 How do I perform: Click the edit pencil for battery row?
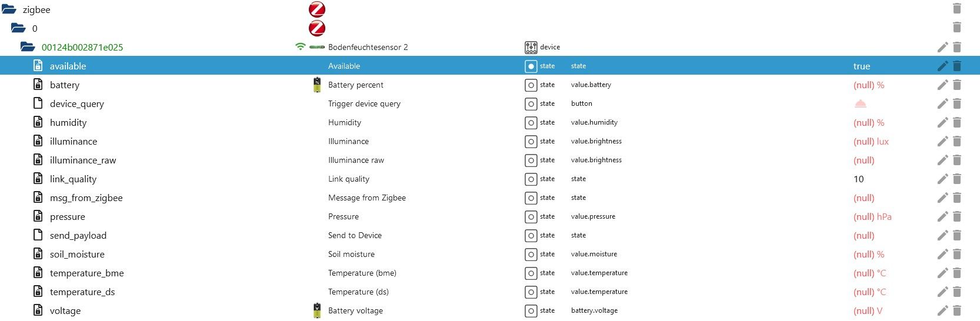(x=942, y=85)
